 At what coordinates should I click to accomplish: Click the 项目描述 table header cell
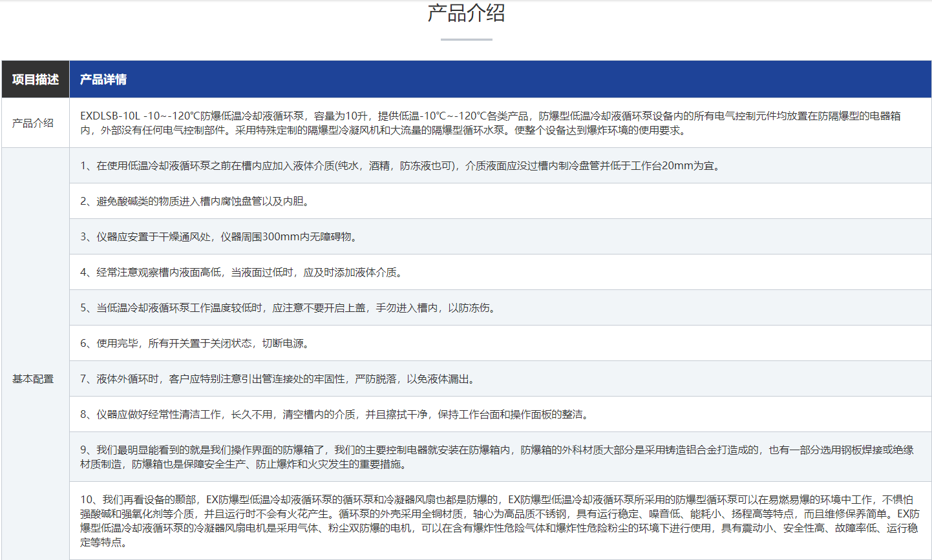(36, 79)
